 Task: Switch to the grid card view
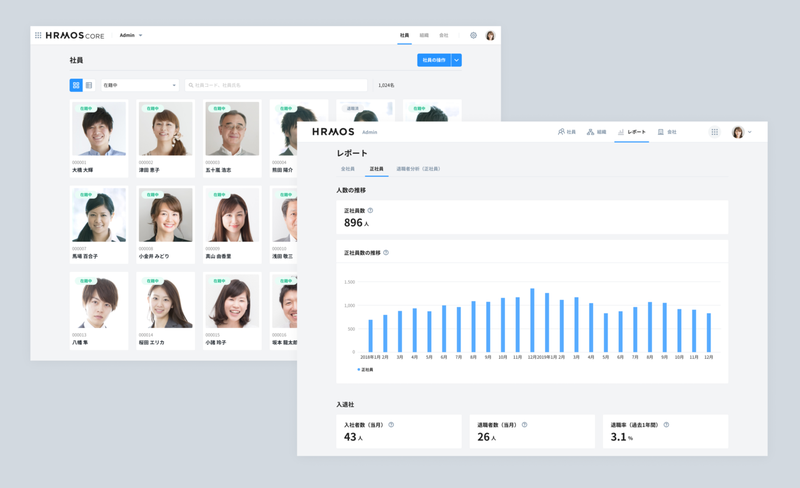click(76, 85)
